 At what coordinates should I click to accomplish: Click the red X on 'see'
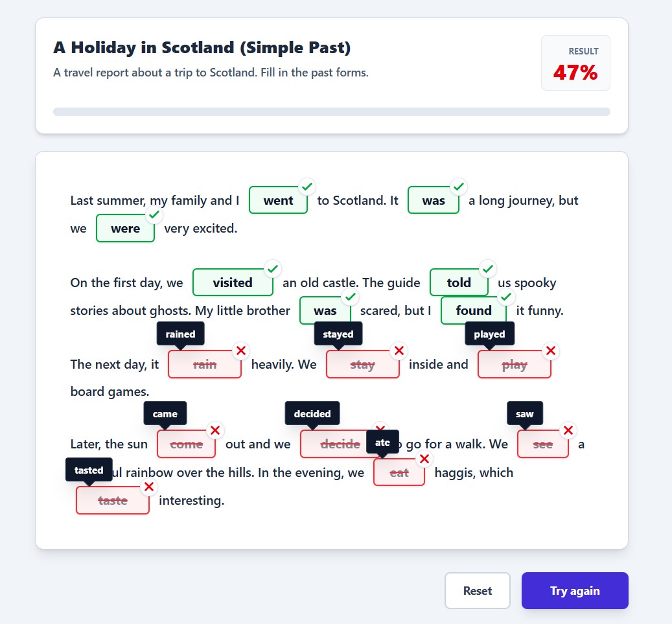[x=568, y=431]
